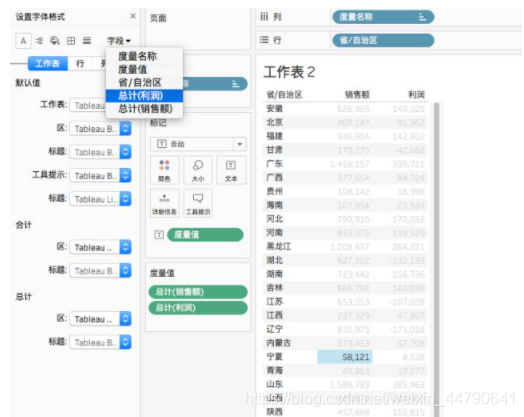Open the 工具提示 font dropdown
524x417 pixels.
(x=100, y=175)
